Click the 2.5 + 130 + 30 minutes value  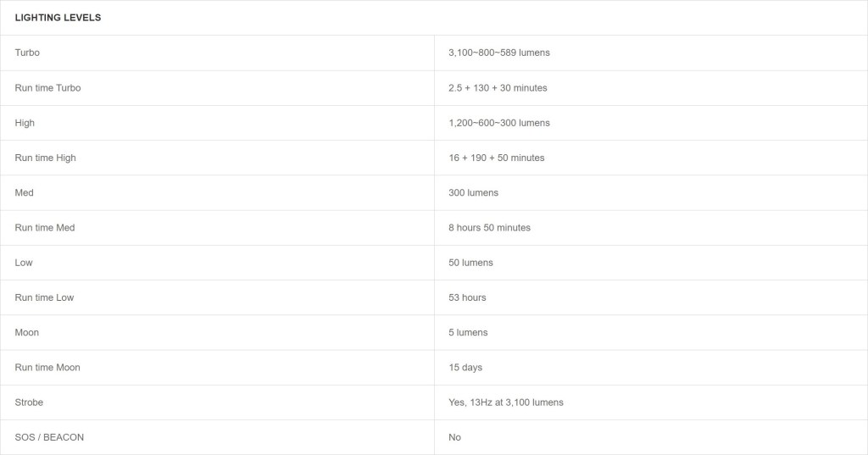click(x=498, y=88)
